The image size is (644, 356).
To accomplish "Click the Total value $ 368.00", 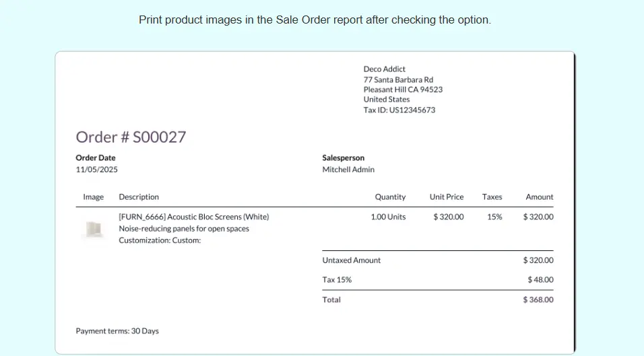I will (x=538, y=299).
